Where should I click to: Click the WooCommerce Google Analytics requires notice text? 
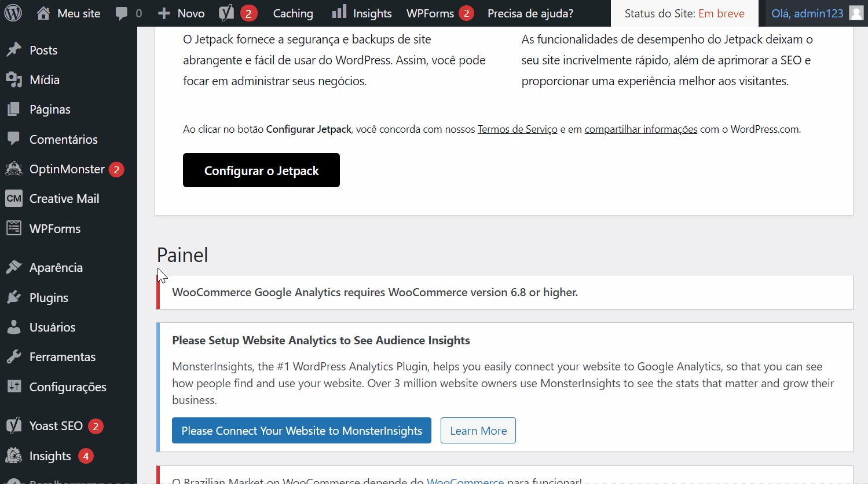375,292
